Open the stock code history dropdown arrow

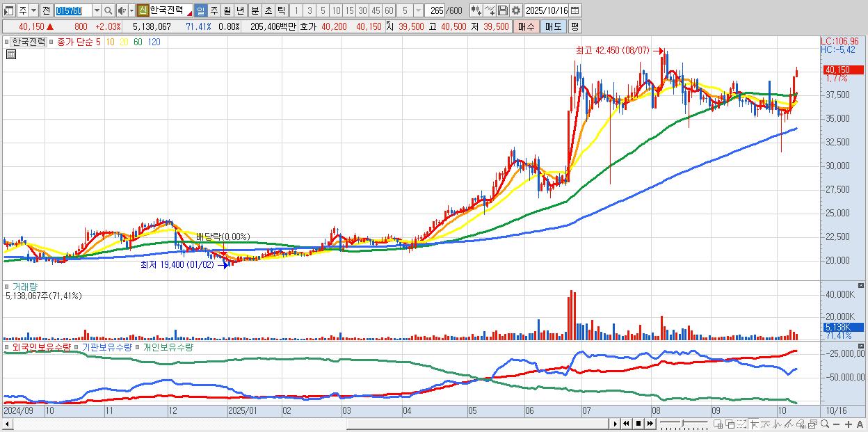[97, 10]
